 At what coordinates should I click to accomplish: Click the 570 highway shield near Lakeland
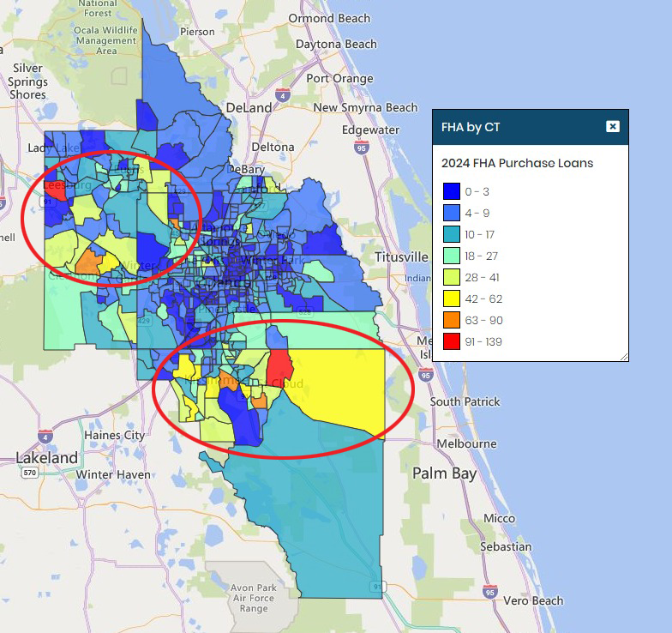coord(29,473)
